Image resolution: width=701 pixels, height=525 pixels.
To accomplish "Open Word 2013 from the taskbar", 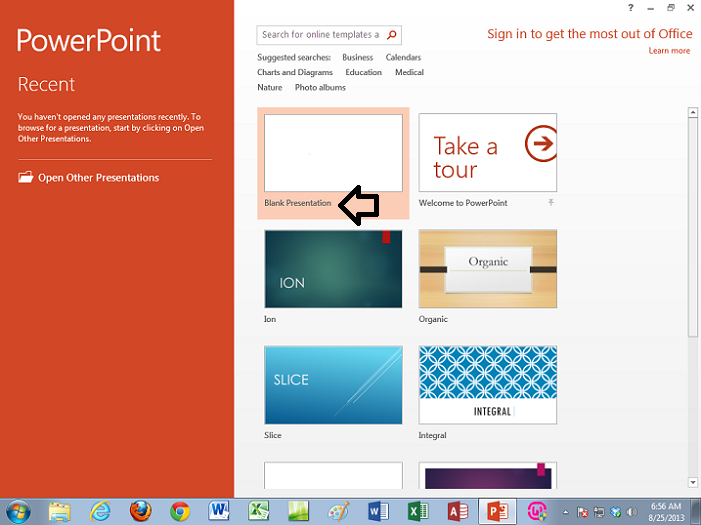I will point(378,512).
